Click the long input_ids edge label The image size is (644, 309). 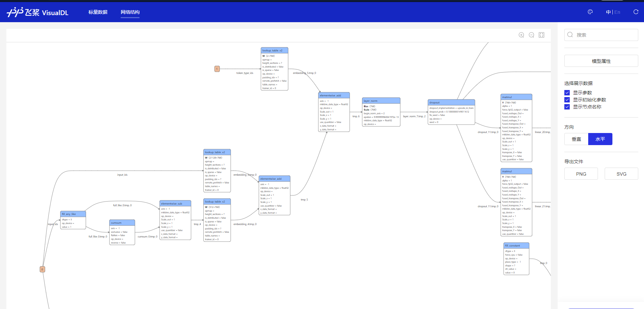(x=122, y=175)
